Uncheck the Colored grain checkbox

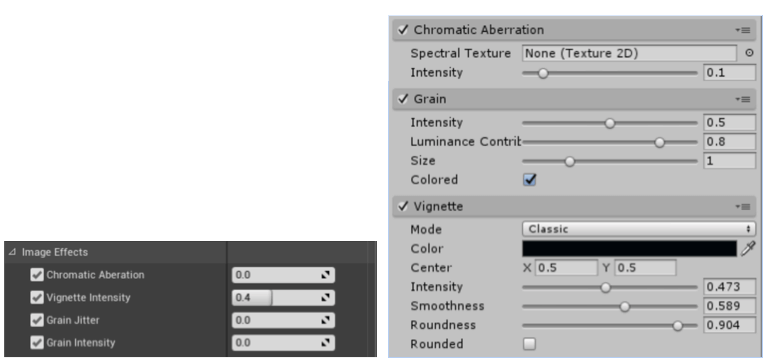529,180
